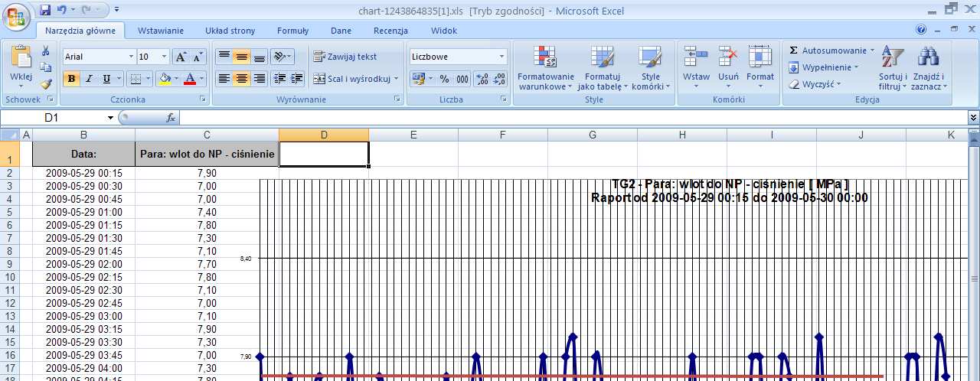Open Znajdź i zaznacz binoculars menu
The width and height of the screenshot is (980, 381).
point(929,68)
